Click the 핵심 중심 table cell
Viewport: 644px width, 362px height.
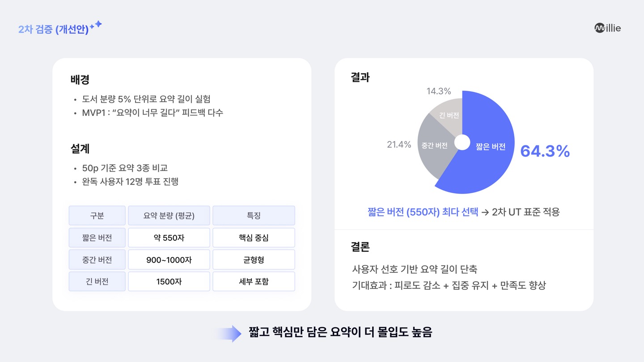pos(254,238)
